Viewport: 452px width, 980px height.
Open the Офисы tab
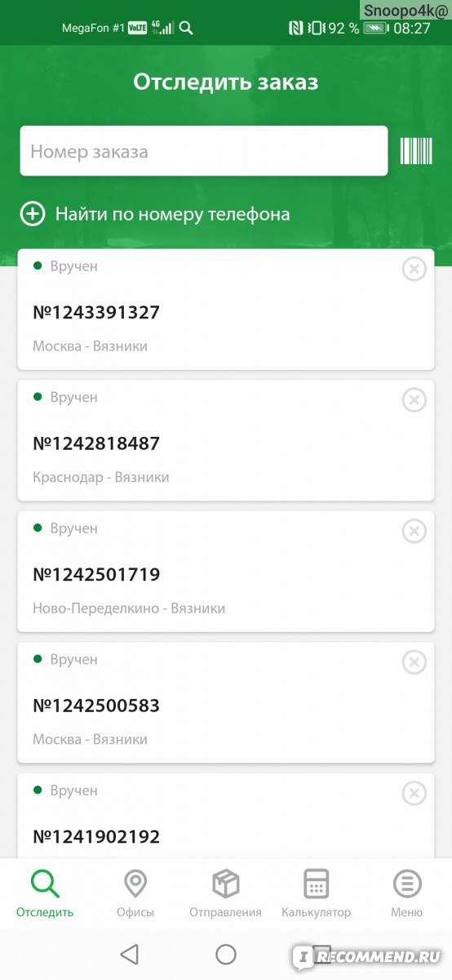(135, 894)
